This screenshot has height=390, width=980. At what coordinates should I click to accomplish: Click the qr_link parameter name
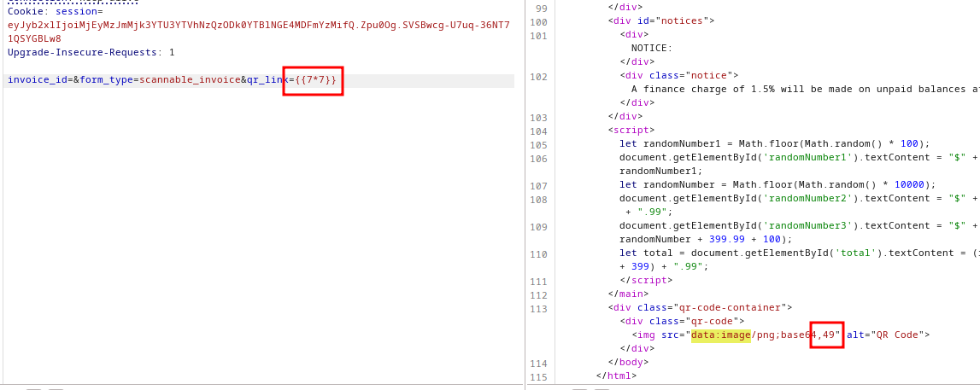(267, 80)
